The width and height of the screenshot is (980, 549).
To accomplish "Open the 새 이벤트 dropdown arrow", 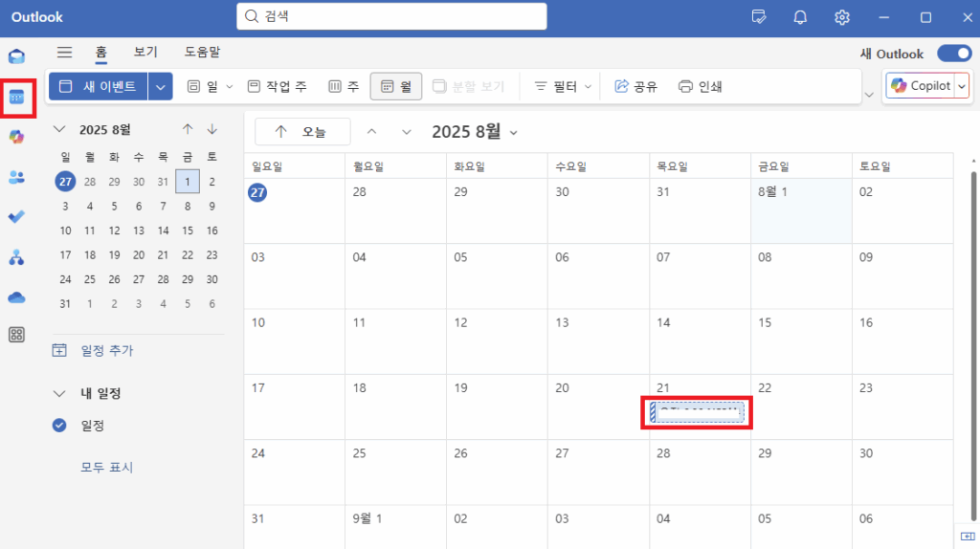I will pyautogui.click(x=161, y=86).
